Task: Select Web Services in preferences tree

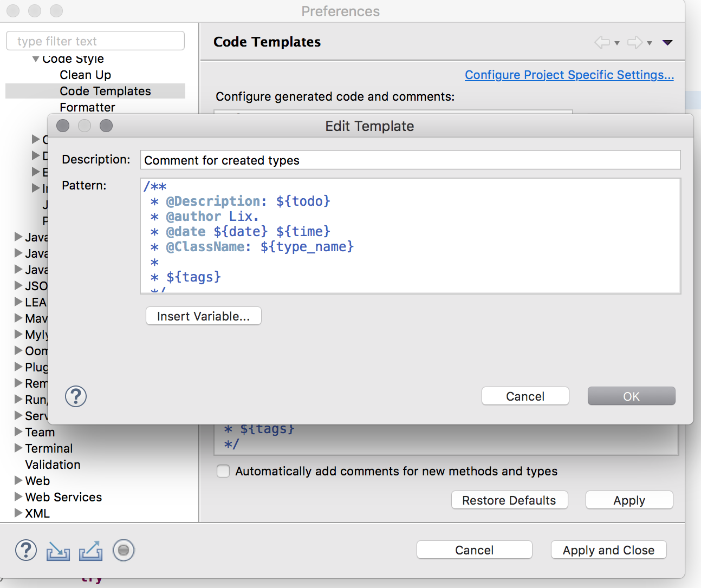Action: coord(63,497)
